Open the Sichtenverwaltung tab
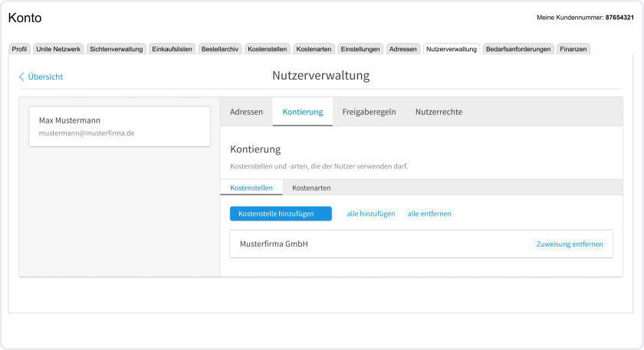The width and height of the screenshot is (644, 350). [116, 49]
